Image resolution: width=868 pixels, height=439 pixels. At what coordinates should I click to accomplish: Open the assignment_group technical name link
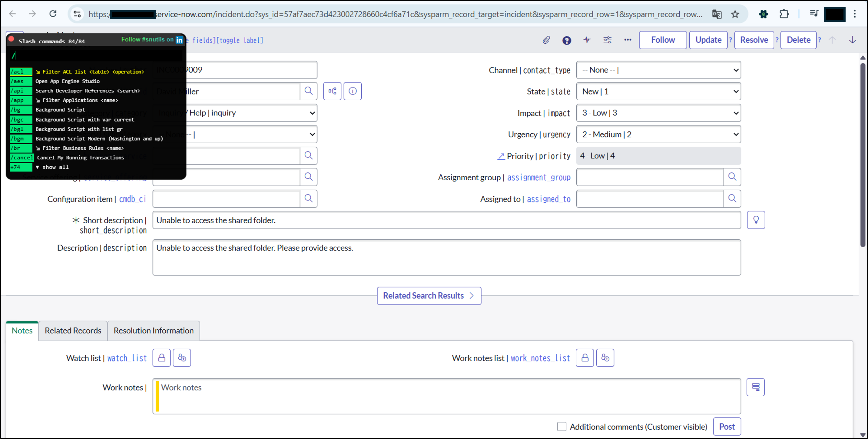539,177
